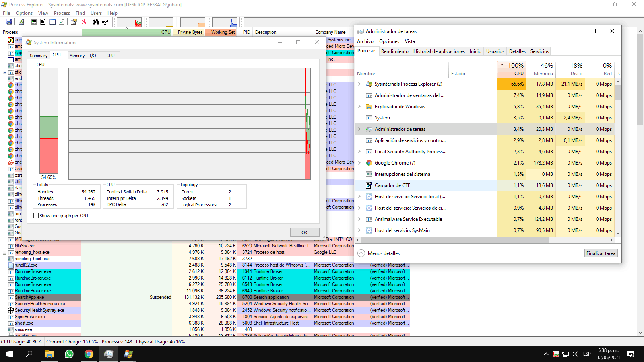
Task: Click the Cargador de CTF icon
Action: [369, 185]
